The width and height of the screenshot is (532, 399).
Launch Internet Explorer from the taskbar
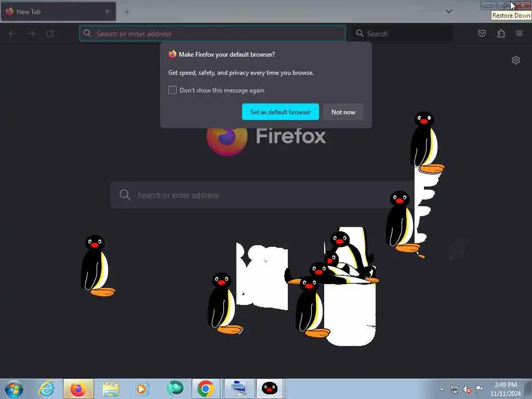[46, 389]
